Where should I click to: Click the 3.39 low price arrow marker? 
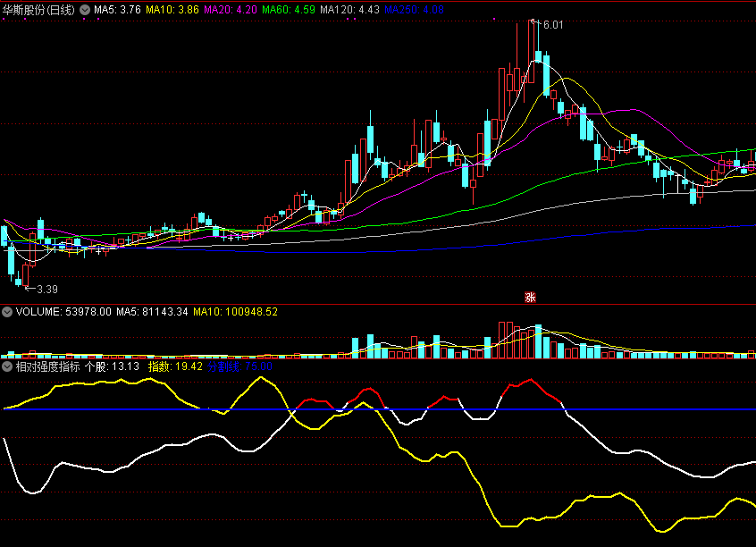click(x=41, y=289)
